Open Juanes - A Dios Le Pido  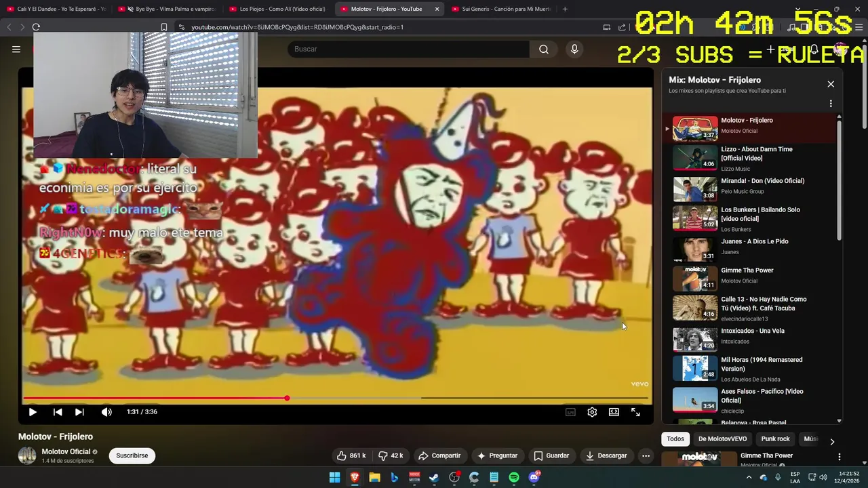tap(749, 249)
